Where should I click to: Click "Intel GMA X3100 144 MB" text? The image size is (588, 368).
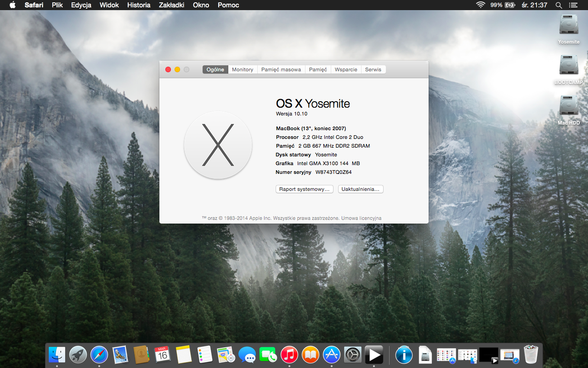pos(328,163)
